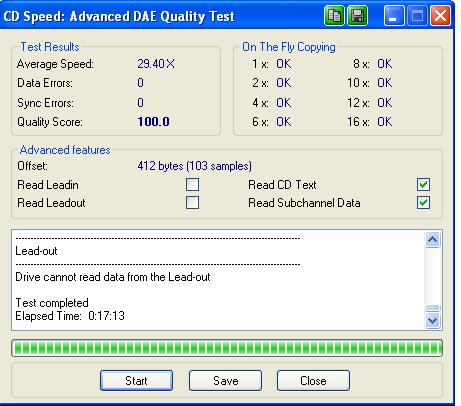Click the Read Subchannel Data label
Viewport: 461px width, 406px height.
click(x=304, y=203)
